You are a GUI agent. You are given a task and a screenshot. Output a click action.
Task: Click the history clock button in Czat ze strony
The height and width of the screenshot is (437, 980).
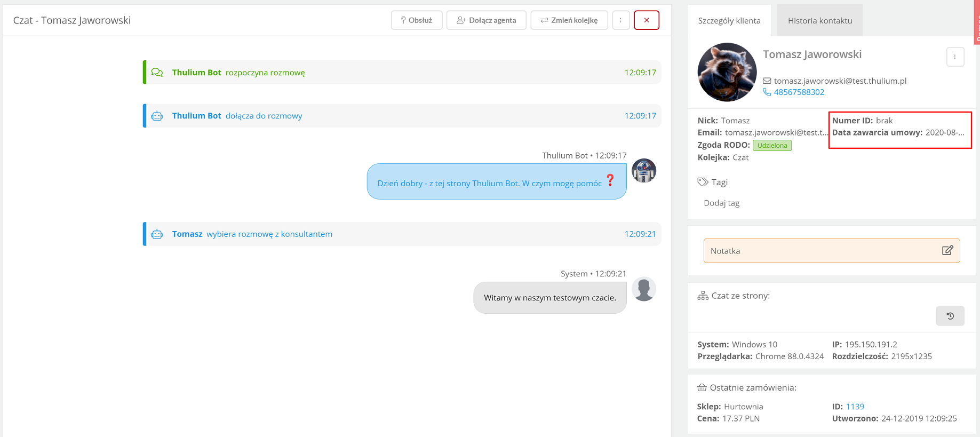tap(950, 316)
